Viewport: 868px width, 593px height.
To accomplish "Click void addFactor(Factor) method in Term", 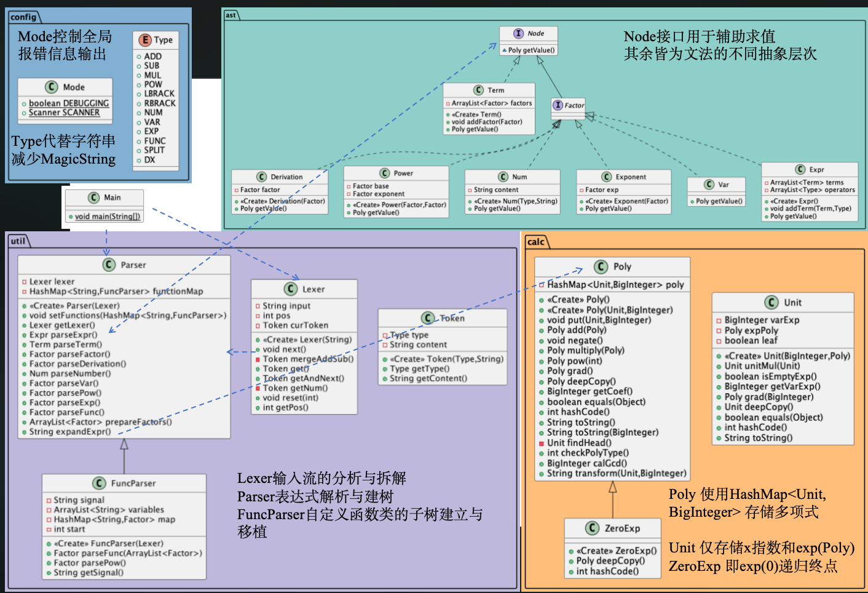I will pos(487,122).
